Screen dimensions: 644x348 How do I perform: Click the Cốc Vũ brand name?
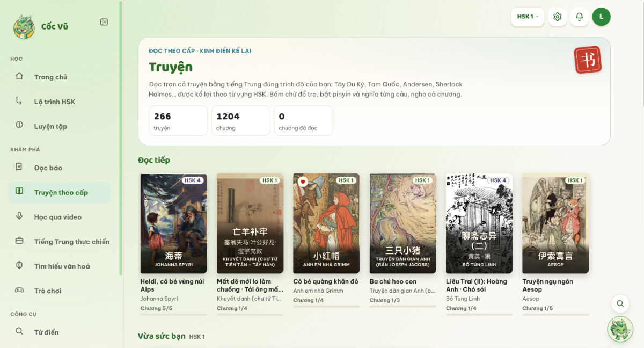(55, 26)
